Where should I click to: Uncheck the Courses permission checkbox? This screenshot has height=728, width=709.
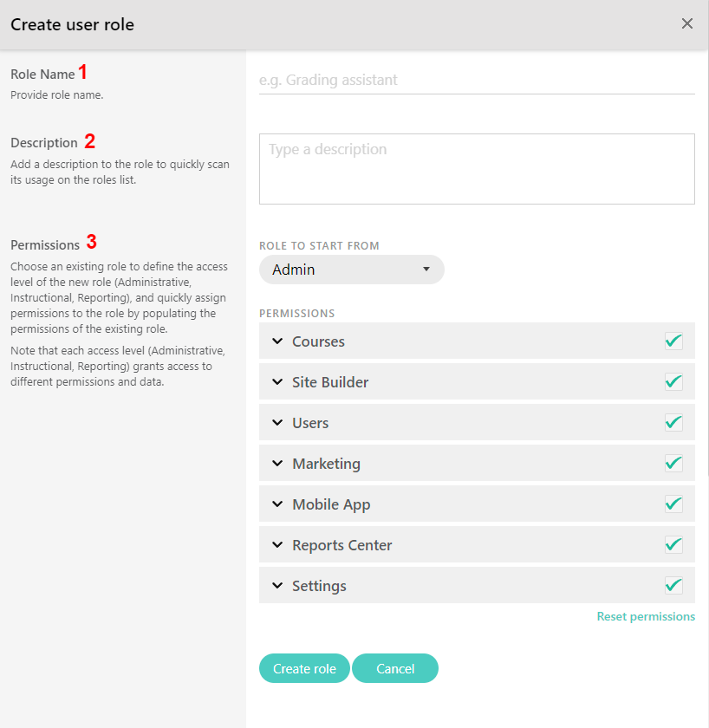(x=673, y=341)
